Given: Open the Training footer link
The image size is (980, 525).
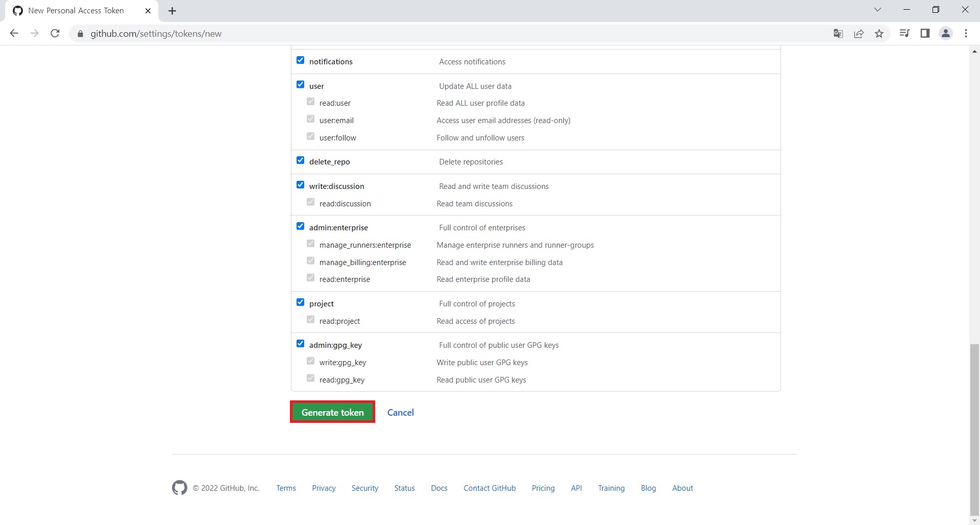Looking at the screenshot, I should [611, 488].
